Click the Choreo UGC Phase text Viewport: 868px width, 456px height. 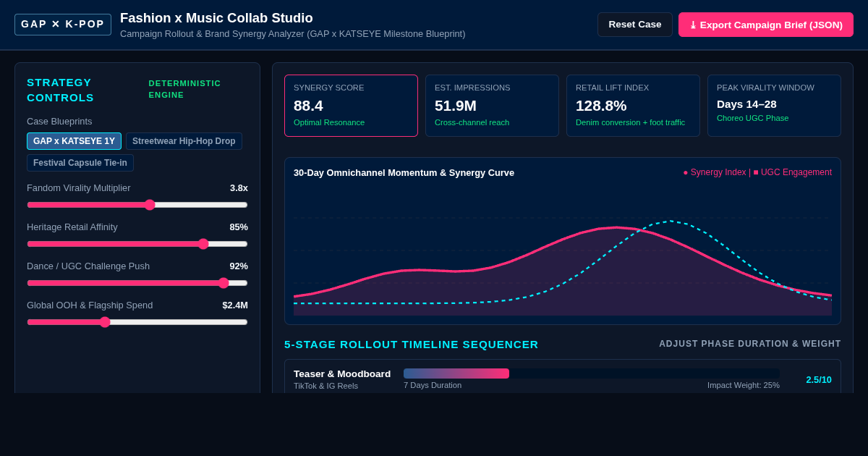click(x=753, y=118)
